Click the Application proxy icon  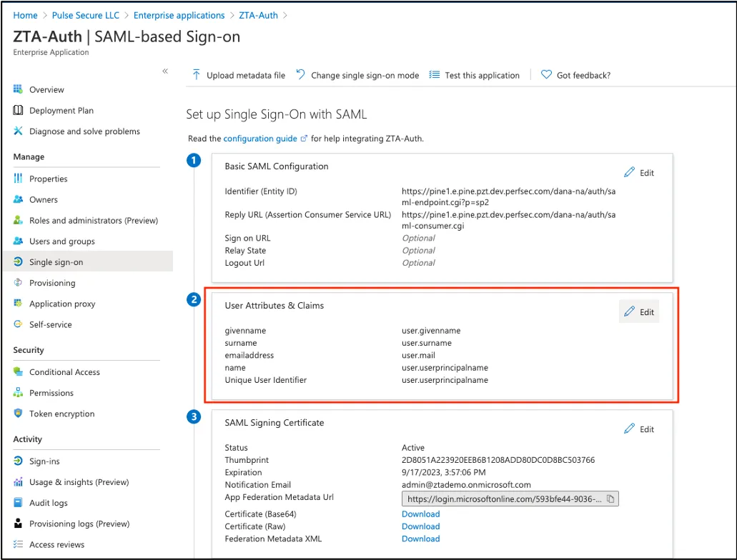(18, 303)
